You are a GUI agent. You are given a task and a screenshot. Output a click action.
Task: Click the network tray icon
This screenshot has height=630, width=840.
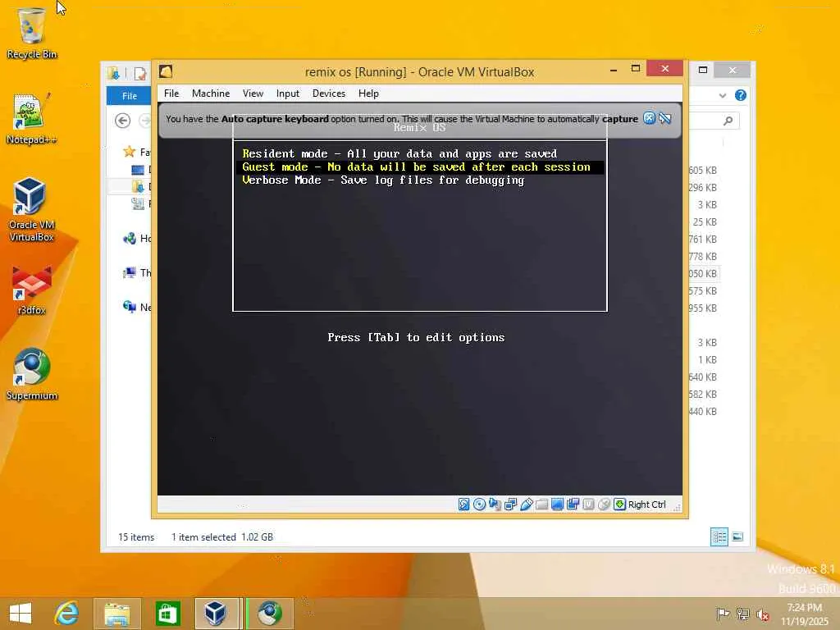pos(742,614)
